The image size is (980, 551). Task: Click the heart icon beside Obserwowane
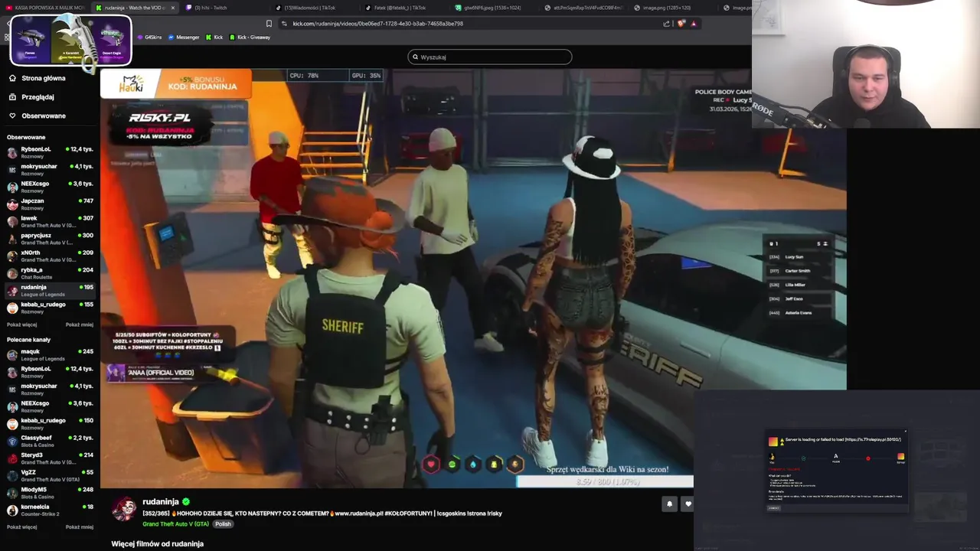coord(12,116)
